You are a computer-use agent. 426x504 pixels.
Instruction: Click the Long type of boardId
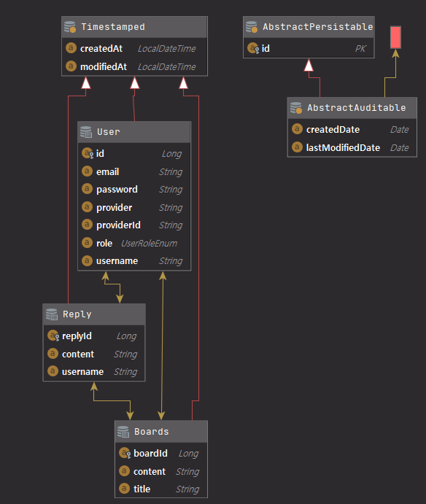(x=188, y=454)
